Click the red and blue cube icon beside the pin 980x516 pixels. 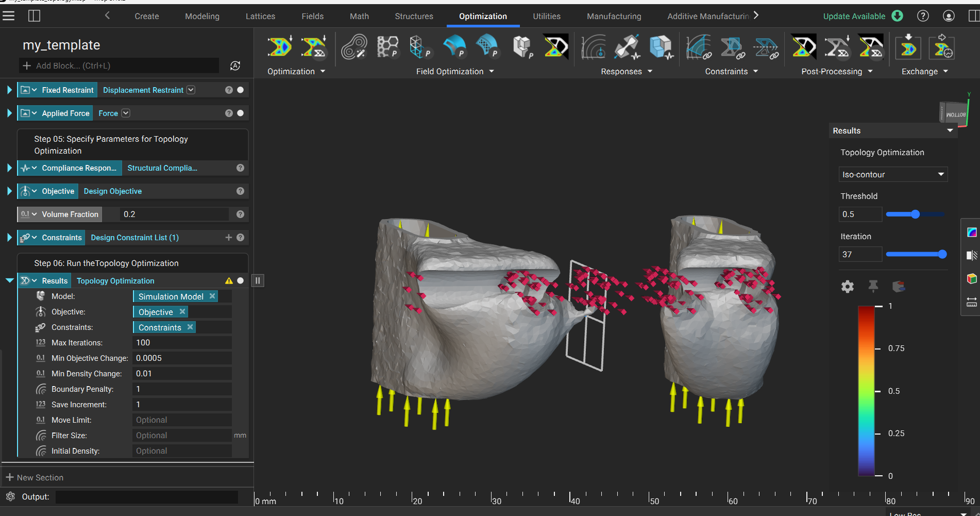(899, 287)
